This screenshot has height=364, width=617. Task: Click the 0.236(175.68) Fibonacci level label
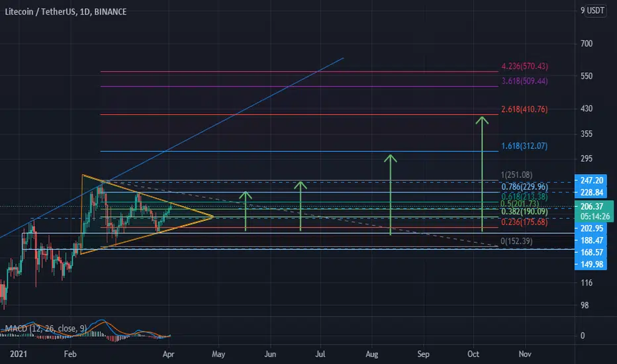click(524, 222)
